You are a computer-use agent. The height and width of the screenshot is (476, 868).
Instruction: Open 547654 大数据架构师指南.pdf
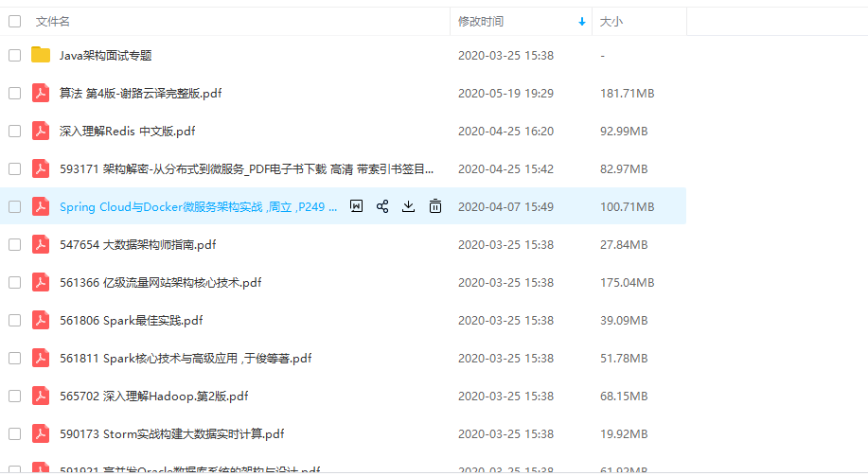click(x=138, y=245)
